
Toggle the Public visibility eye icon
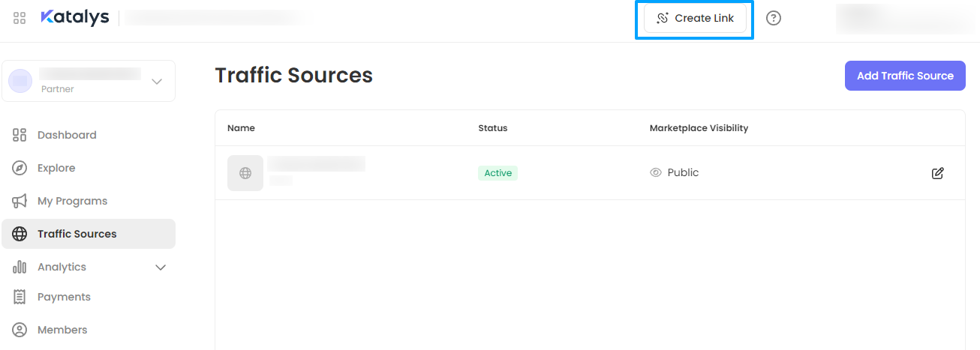[656, 172]
